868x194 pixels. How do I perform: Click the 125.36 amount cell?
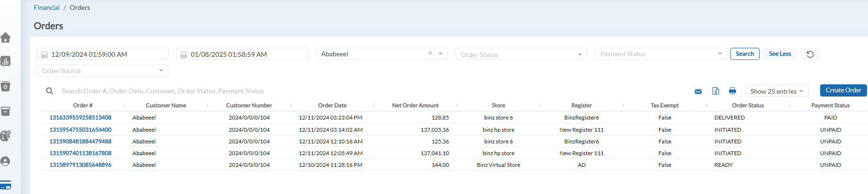[440, 142]
